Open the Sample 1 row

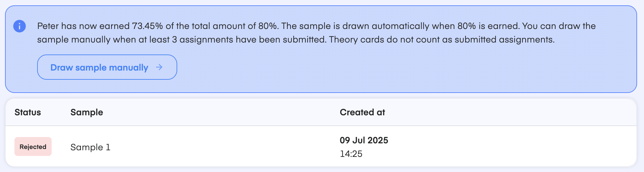pos(321,146)
